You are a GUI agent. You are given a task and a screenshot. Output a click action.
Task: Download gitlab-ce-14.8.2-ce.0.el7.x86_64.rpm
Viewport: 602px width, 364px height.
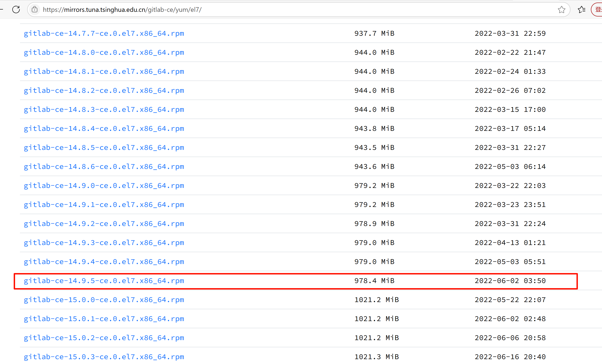(104, 91)
